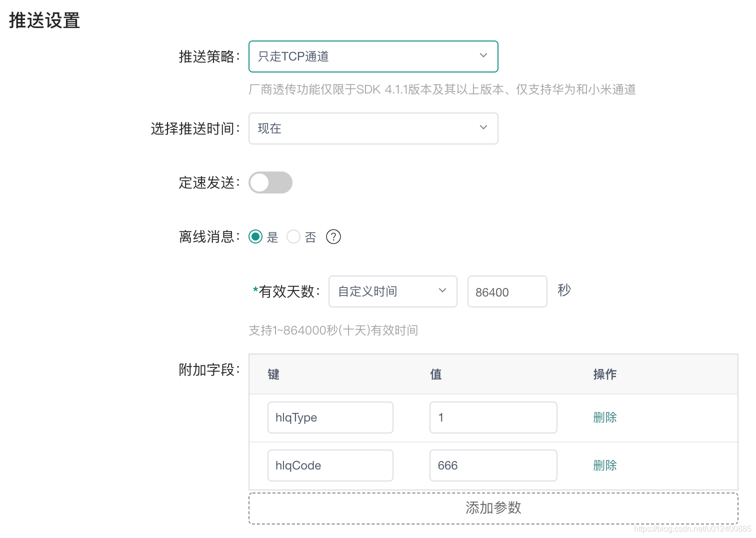The width and height of the screenshot is (756, 538).
Task: Click the value field containing 666
Action: (493, 465)
